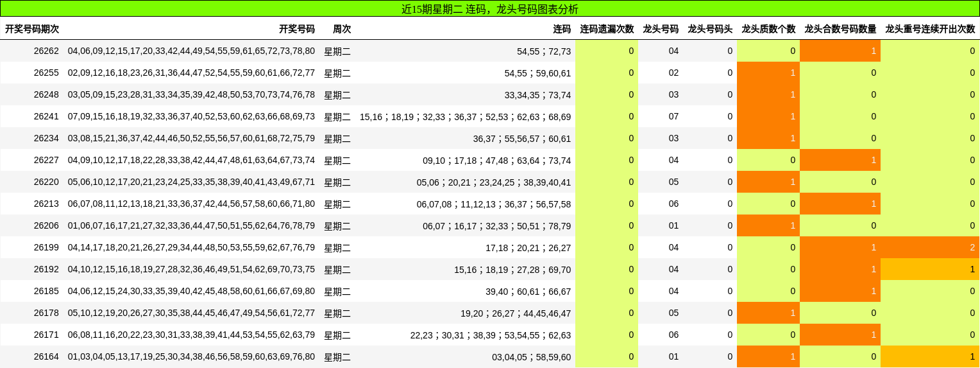Screen dimensions: 980x368
Task: Click the orange 龙头合数号码数量 cell in row 26227
Action: [840, 160]
